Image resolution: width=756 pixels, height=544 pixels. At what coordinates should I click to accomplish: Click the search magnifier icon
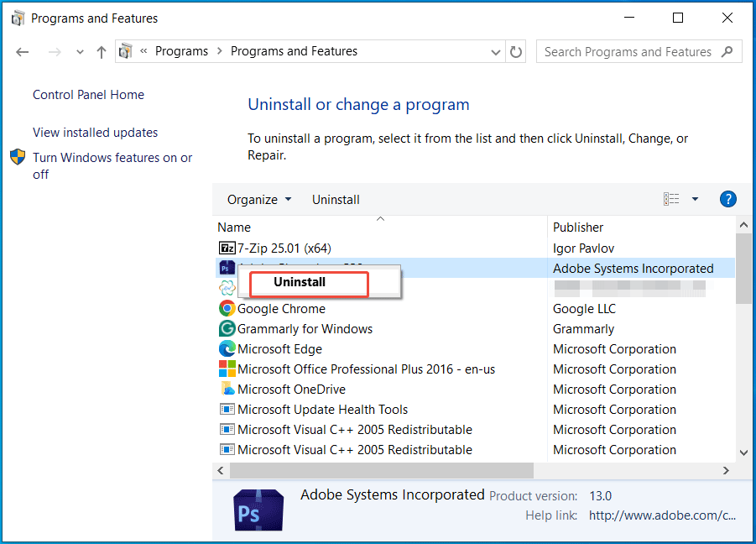728,51
